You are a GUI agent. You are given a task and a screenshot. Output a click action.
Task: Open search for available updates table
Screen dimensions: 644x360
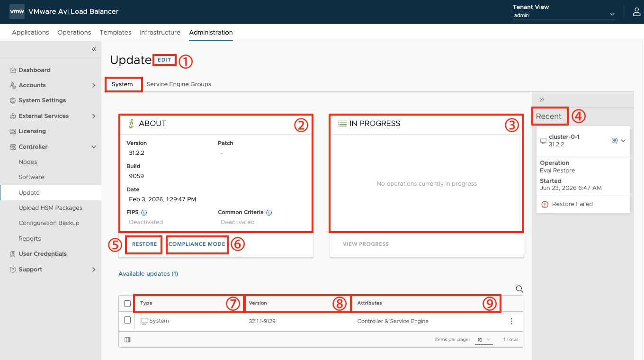point(519,289)
